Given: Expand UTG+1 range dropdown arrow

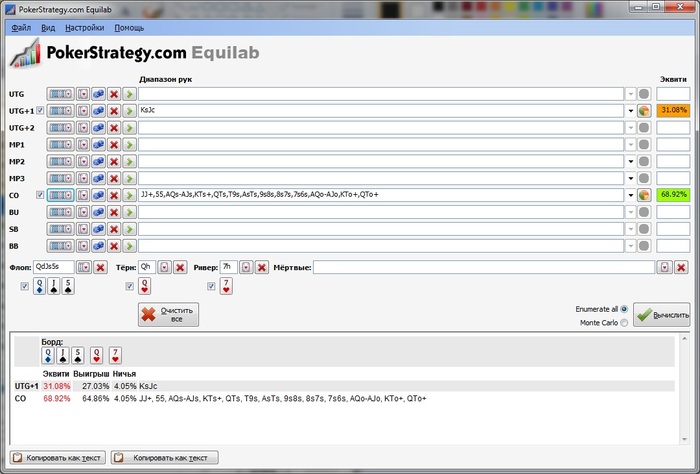Looking at the screenshot, I should pyautogui.click(x=630, y=111).
